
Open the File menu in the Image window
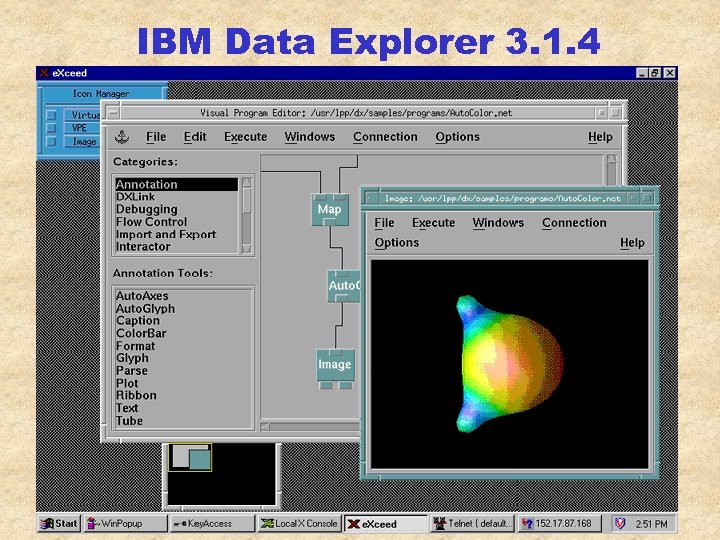coord(384,223)
